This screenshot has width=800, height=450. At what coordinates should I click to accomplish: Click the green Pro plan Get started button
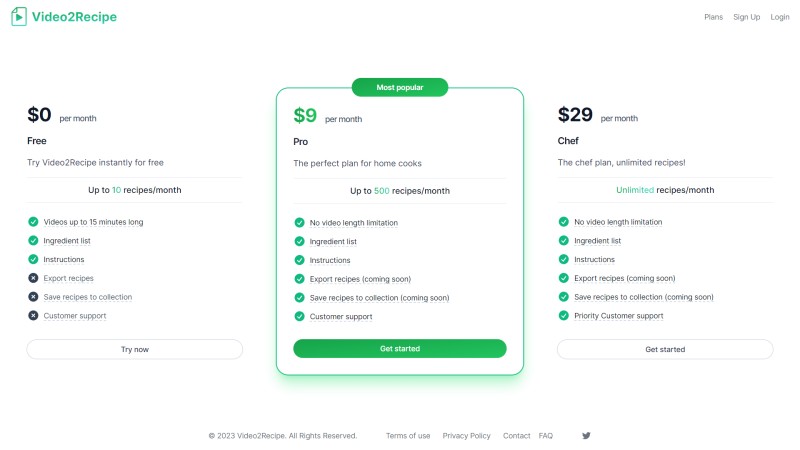click(399, 348)
